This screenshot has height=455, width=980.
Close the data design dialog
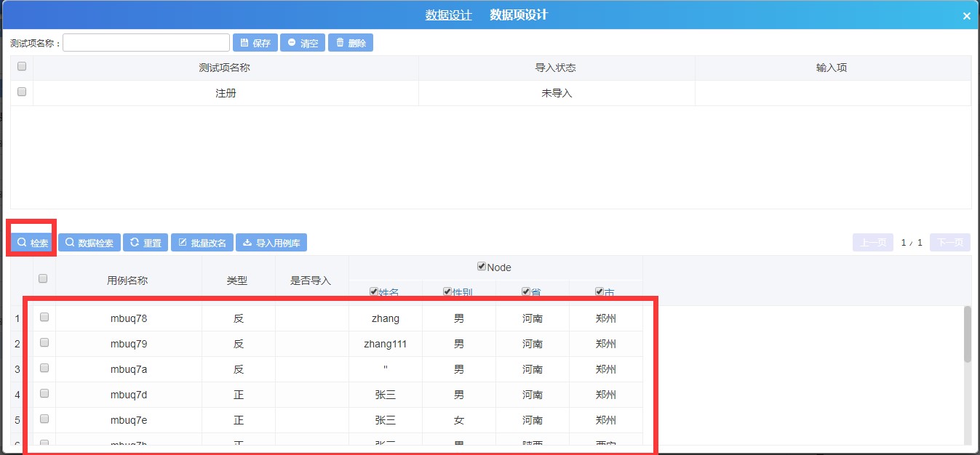click(x=966, y=16)
